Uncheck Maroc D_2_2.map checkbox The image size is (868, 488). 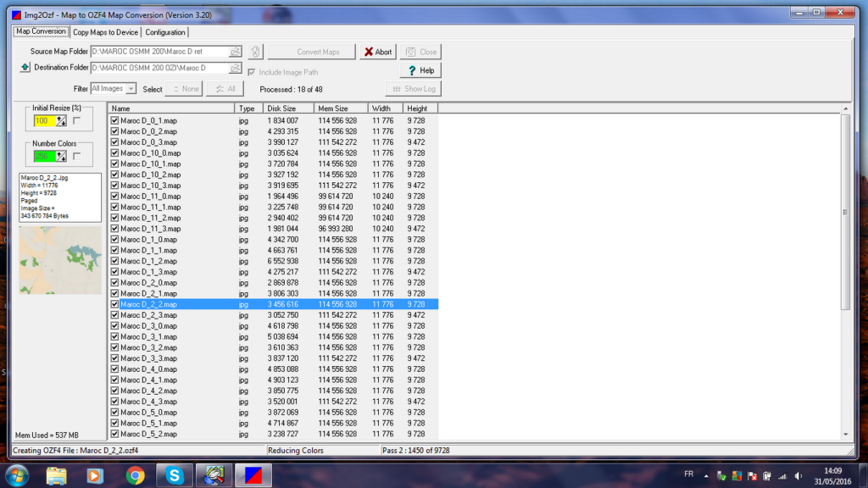point(114,304)
